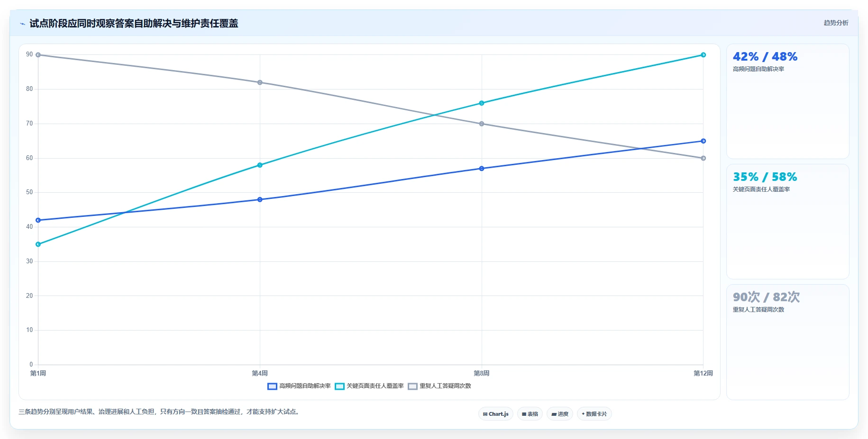Image resolution: width=868 pixels, height=439 pixels.
Task: Select the 数据卡片 chip
Action: tap(594, 414)
